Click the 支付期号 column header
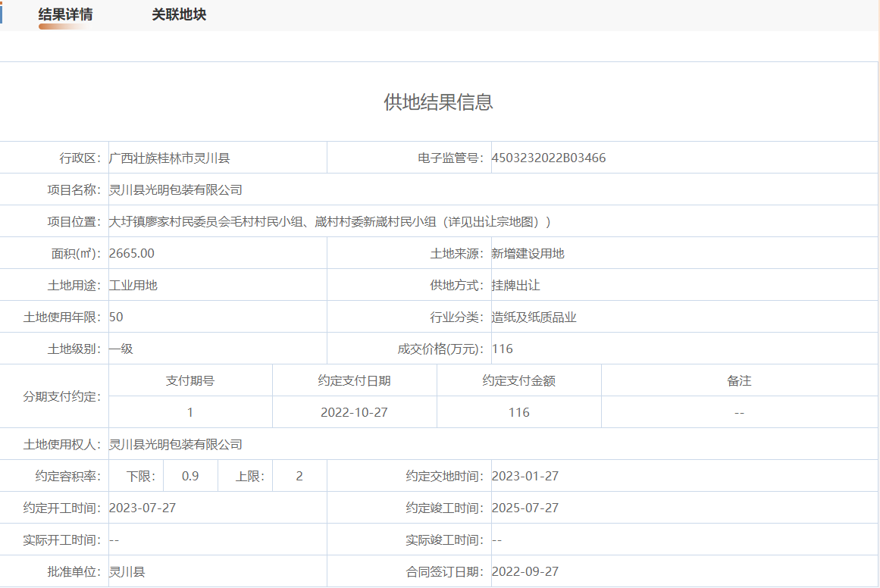Image resolution: width=880 pixels, height=588 pixels. [190, 381]
